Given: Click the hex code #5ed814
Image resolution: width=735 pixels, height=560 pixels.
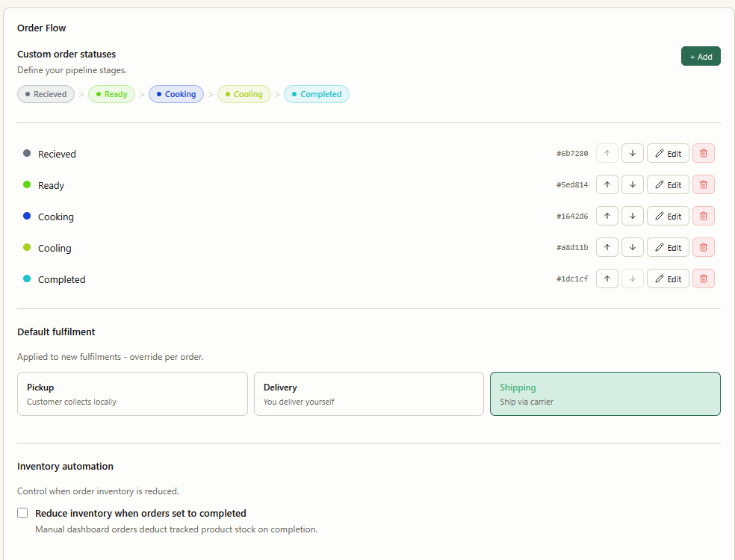Looking at the screenshot, I should point(572,185).
